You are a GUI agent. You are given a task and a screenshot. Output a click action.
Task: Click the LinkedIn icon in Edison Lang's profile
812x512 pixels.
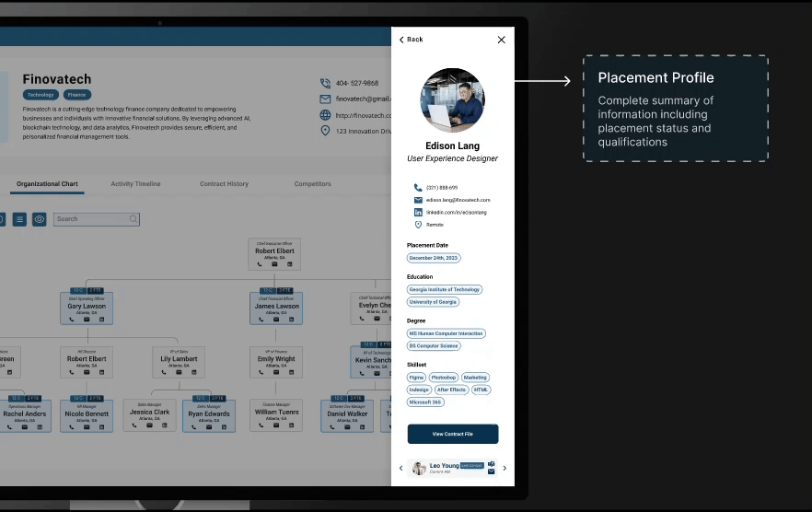[x=418, y=213]
